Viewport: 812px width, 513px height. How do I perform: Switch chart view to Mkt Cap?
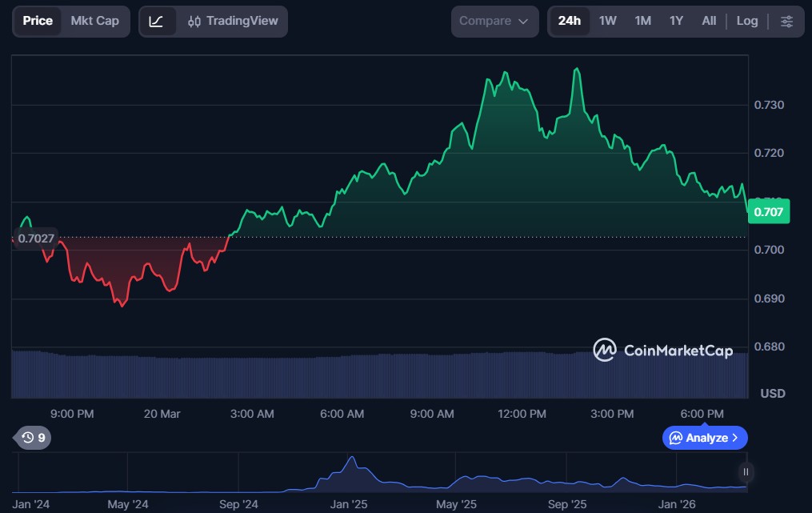(x=94, y=21)
